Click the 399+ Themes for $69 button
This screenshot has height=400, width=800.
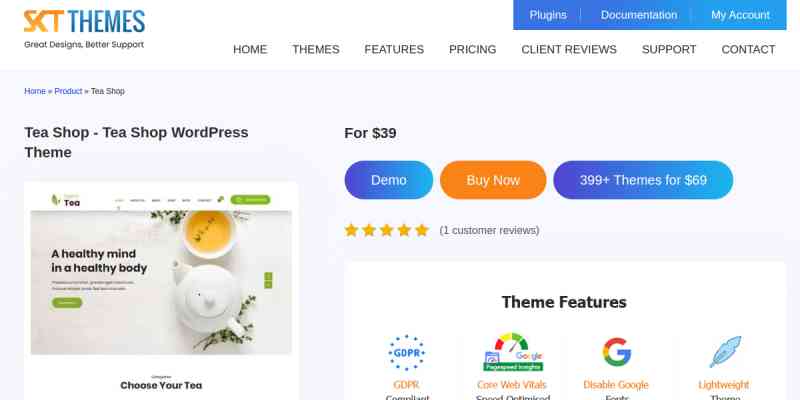(643, 180)
